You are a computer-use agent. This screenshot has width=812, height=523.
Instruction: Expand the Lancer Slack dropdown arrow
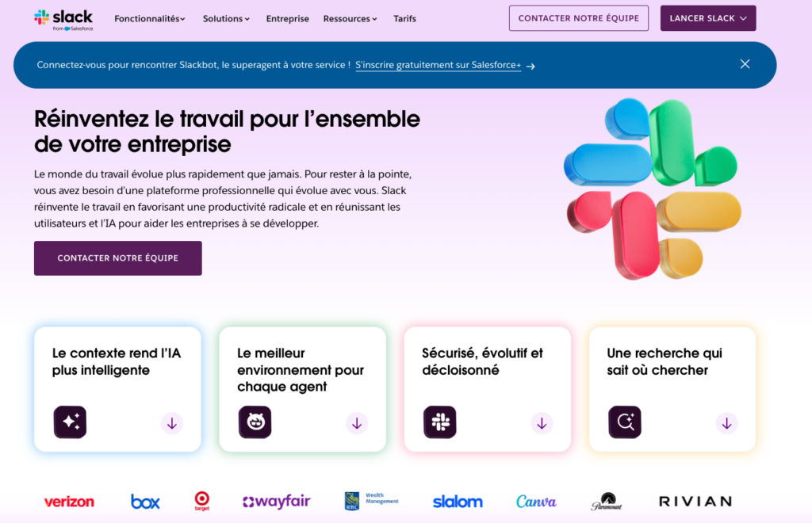743,17
